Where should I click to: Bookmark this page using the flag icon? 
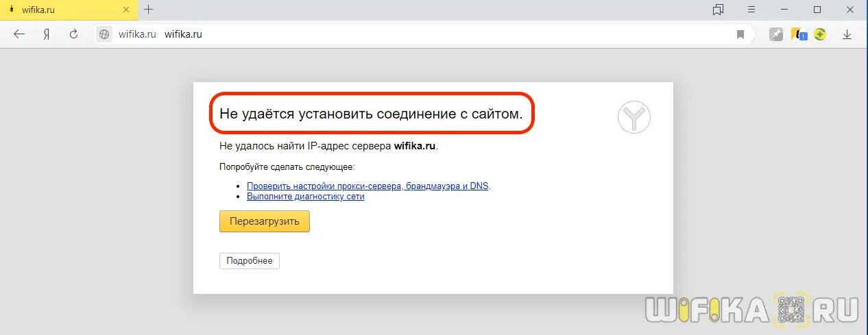740,34
